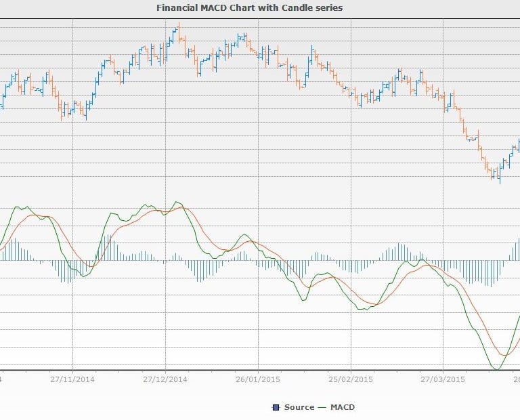Image resolution: width=520 pixels, height=420 pixels.
Task: Click the Source legend square marker
Action: click(276, 407)
